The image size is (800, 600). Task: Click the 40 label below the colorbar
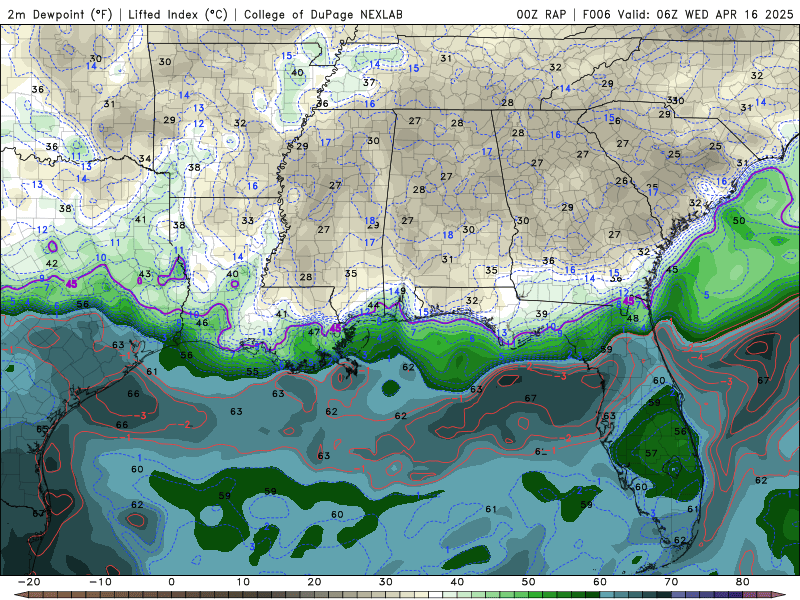point(457,582)
